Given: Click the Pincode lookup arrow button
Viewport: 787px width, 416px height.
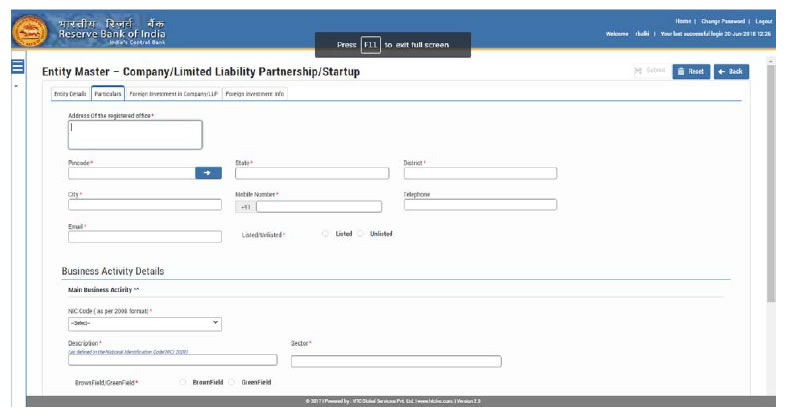Looking at the screenshot, I should pyautogui.click(x=208, y=173).
